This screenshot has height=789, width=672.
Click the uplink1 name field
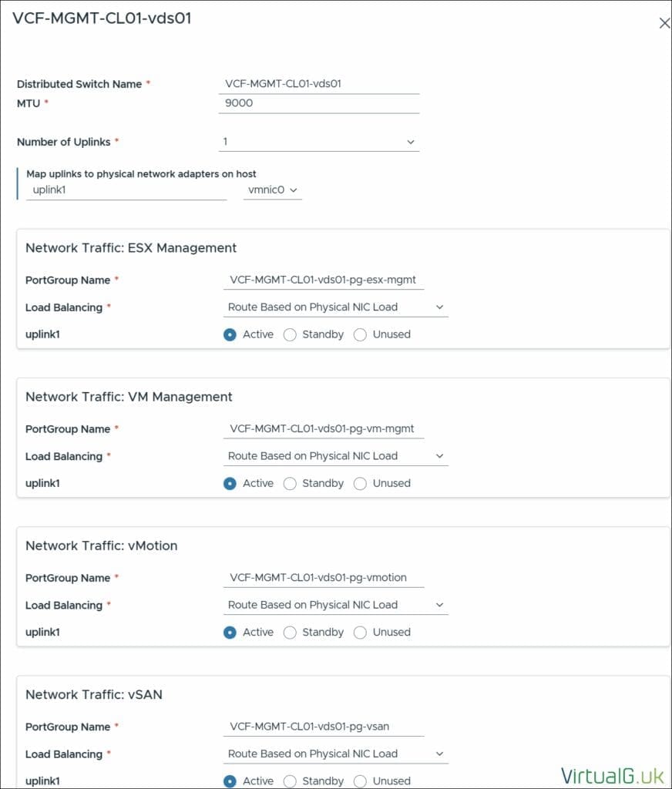coord(126,190)
